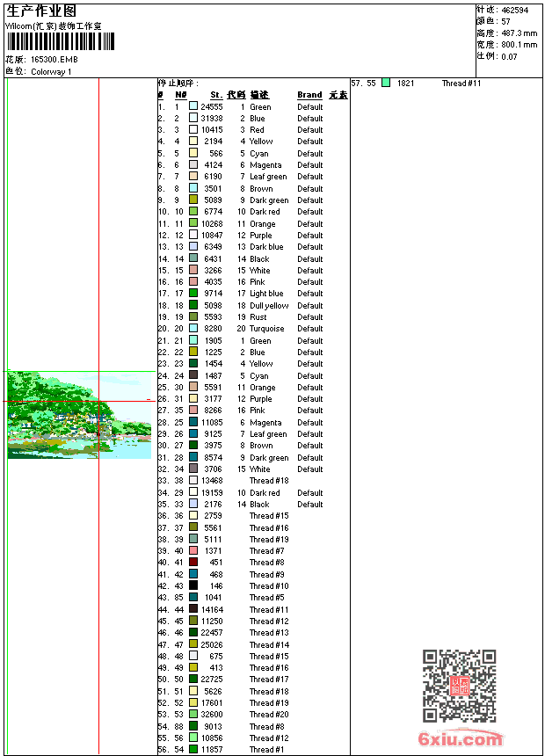The image size is (545, 756).
Task: Click the Red description in row 3
Action: [257, 130]
